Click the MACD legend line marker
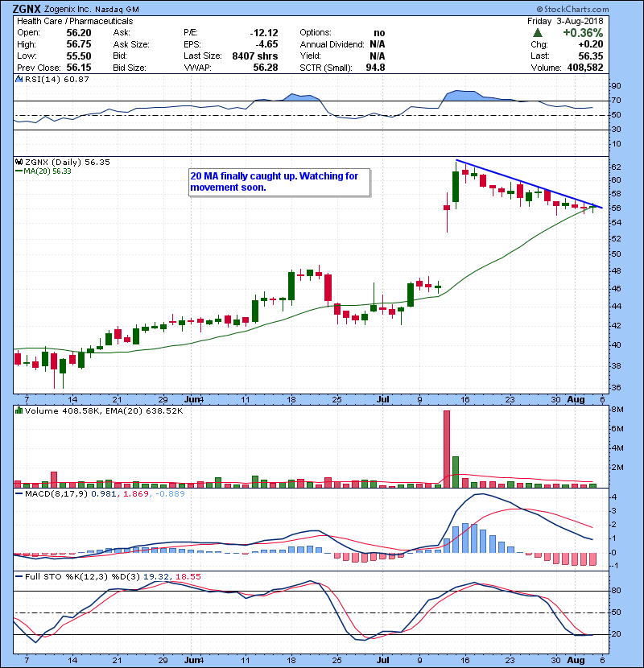The image size is (644, 668). 19,494
